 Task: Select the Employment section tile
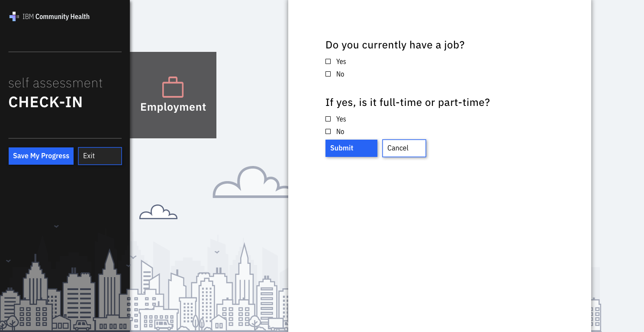pyautogui.click(x=173, y=95)
